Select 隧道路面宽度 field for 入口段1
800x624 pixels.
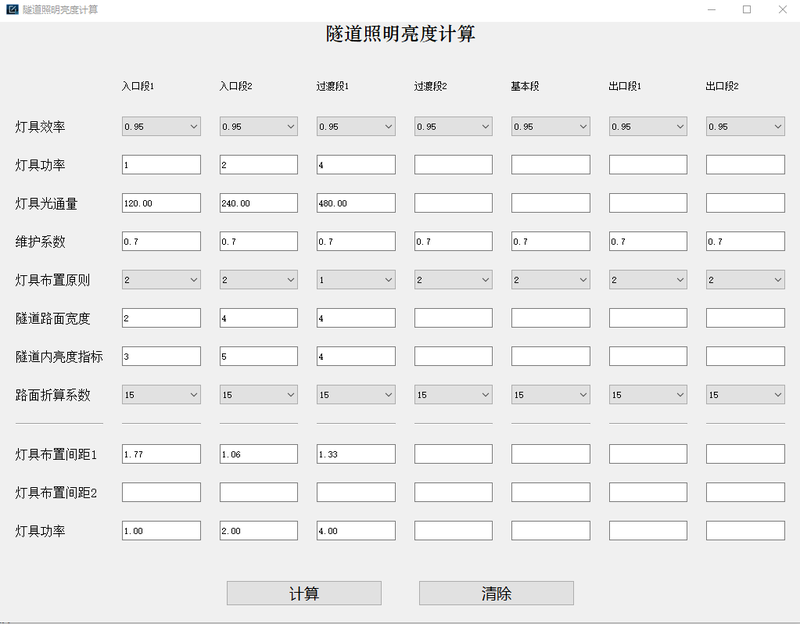[x=161, y=318]
